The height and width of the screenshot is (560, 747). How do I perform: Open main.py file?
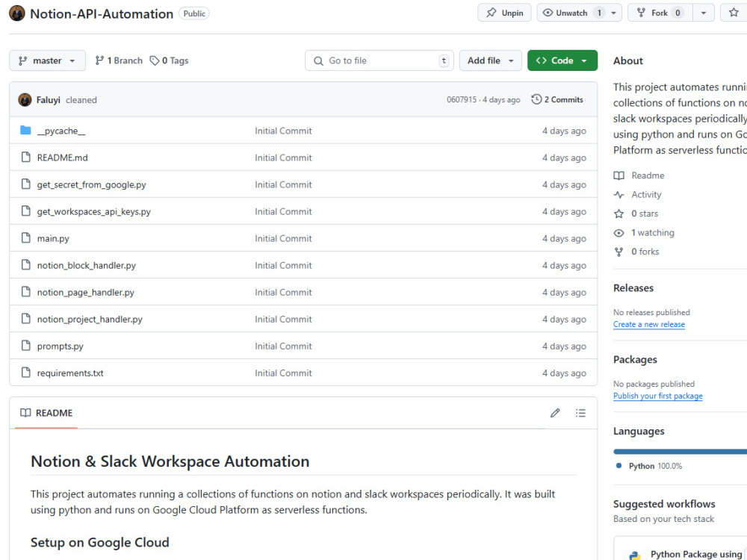53,239
